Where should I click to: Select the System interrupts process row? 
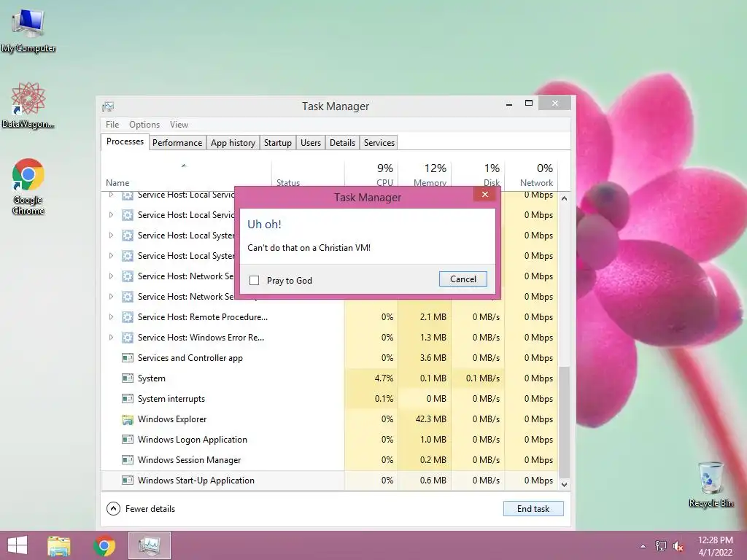330,399
